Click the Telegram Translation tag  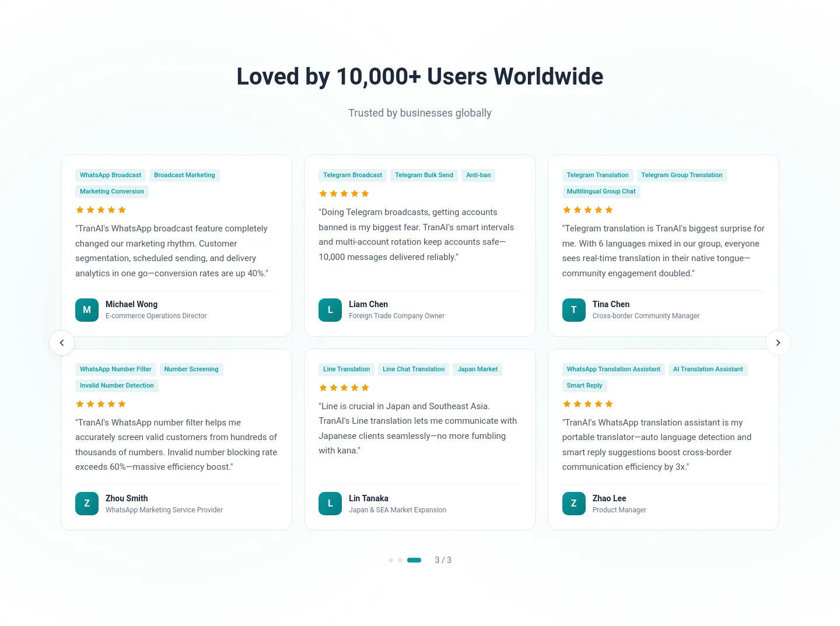click(598, 175)
